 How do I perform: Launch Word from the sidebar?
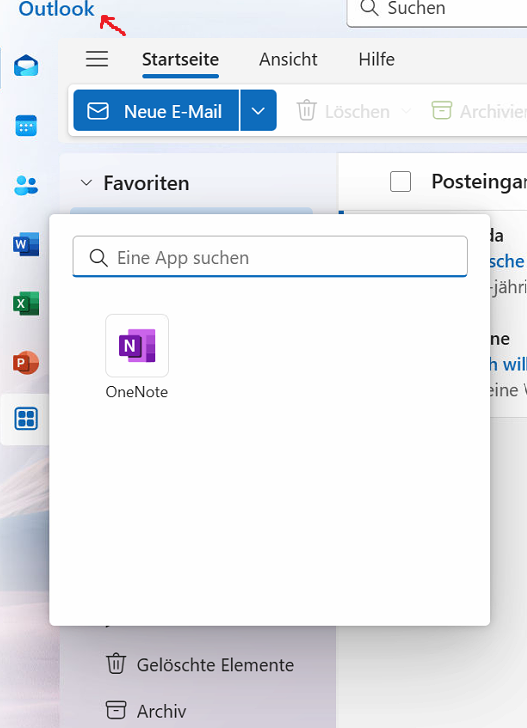point(26,245)
